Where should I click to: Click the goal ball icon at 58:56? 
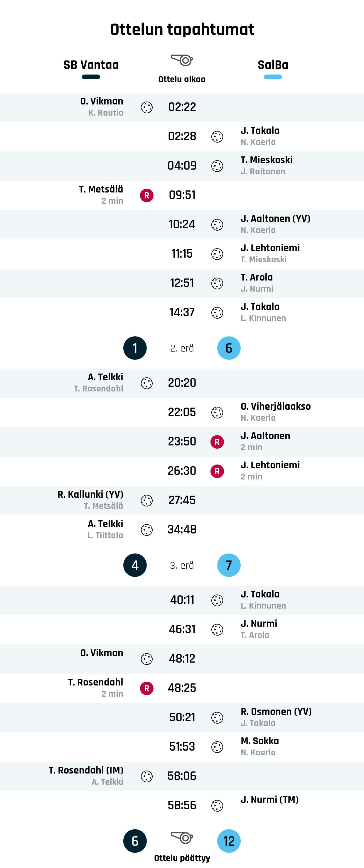(x=217, y=806)
